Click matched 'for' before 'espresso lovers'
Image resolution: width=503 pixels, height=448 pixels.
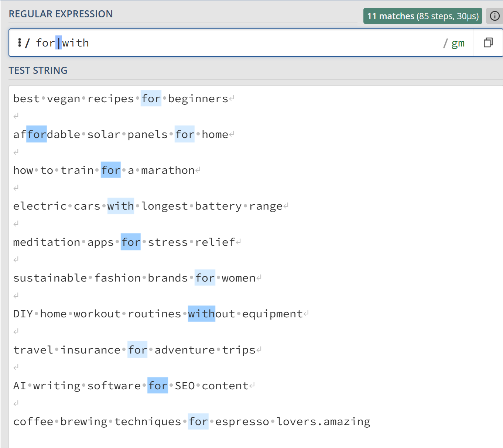(x=198, y=421)
